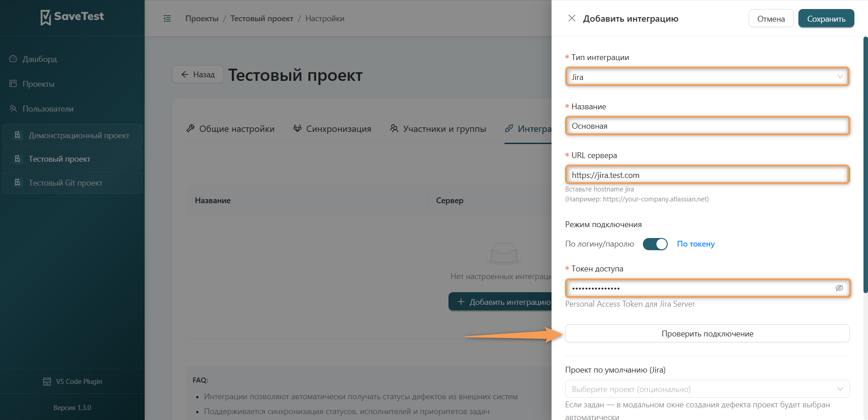Click Тестовый проект breadcrumb link
This screenshot has width=868, height=420.
[x=262, y=19]
